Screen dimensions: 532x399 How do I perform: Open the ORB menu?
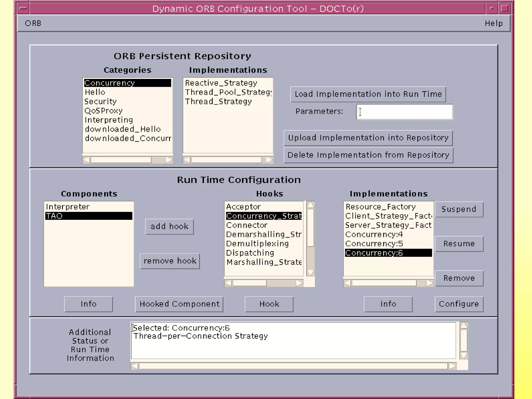33,23
